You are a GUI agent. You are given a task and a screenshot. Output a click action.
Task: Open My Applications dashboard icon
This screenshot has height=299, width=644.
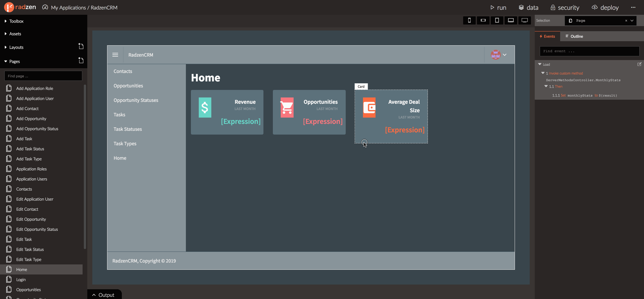coord(45,7)
